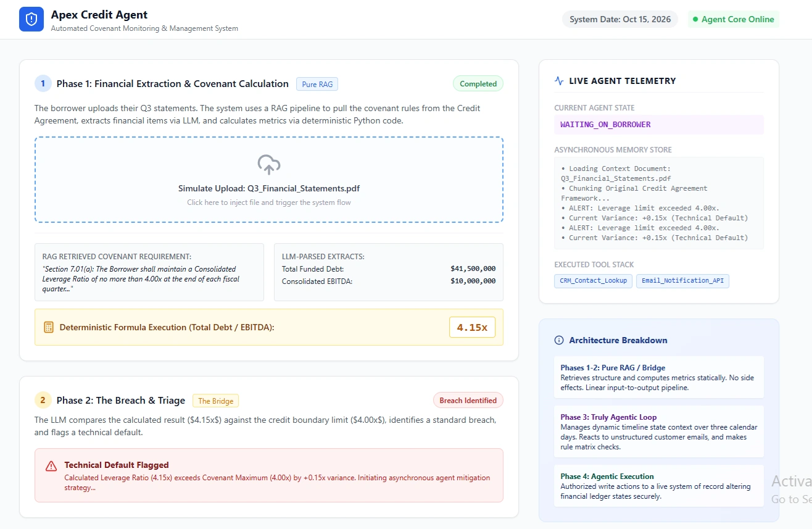Click the green Agent Core Online status dot
Screen dimensions: 812x529
coord(695,19)
